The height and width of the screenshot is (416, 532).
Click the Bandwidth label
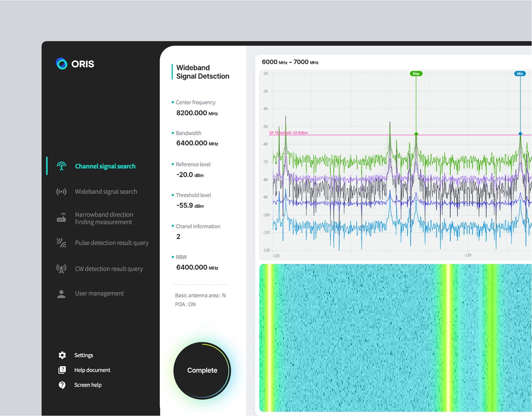188,133
